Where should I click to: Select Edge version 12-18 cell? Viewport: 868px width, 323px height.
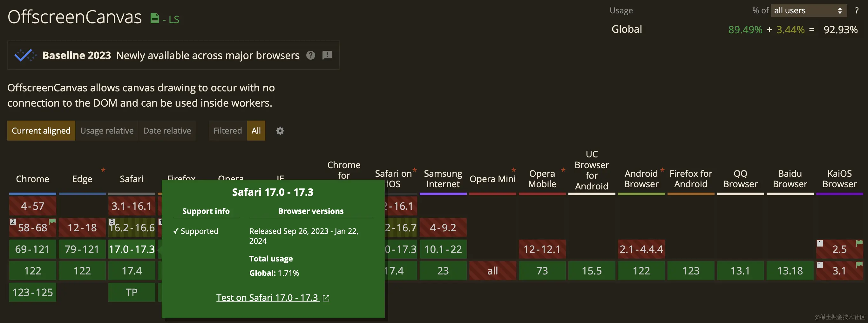[82, 227]
